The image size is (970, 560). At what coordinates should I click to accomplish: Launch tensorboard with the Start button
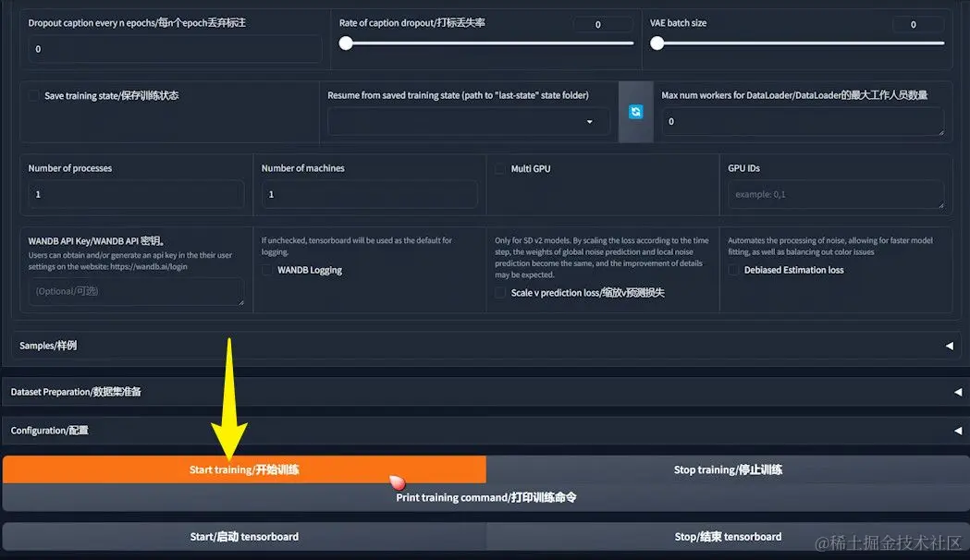pos(244,536)
